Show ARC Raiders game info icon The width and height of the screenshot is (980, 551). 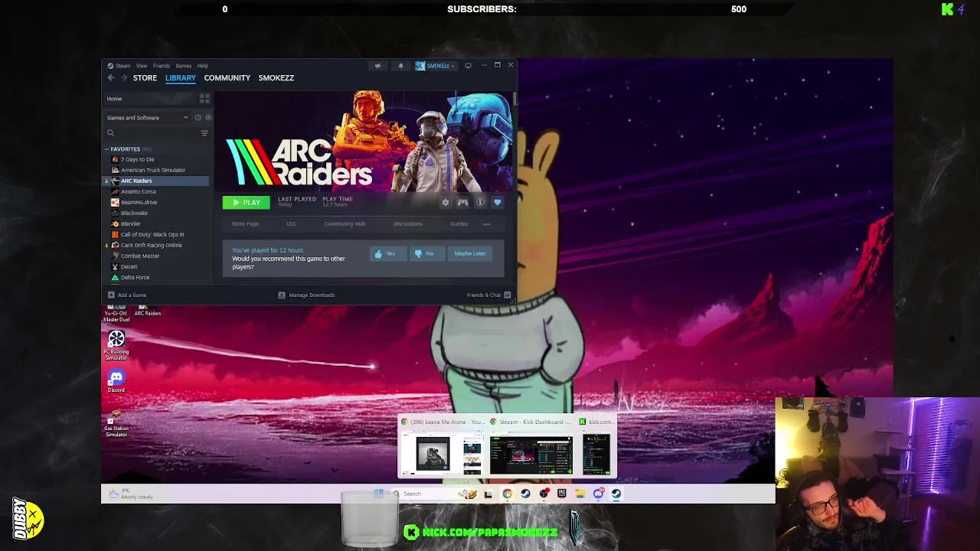tap(480, 202)
